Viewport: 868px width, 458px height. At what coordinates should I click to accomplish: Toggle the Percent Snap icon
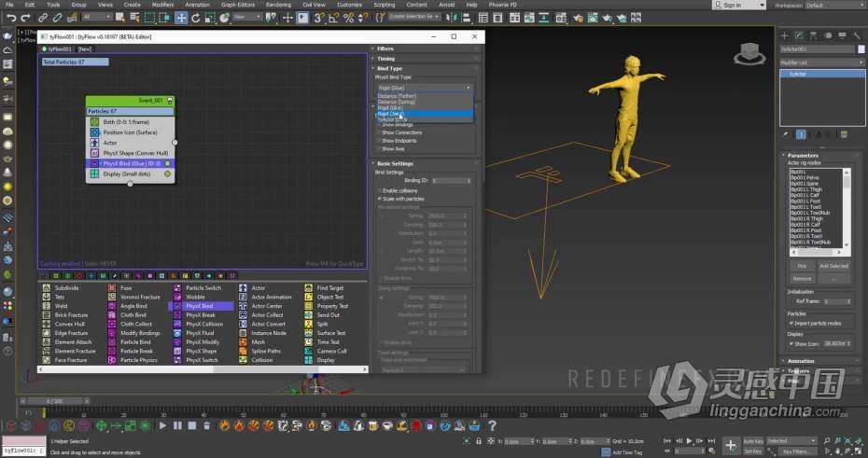pyautogui.click(x=348, y=18)
